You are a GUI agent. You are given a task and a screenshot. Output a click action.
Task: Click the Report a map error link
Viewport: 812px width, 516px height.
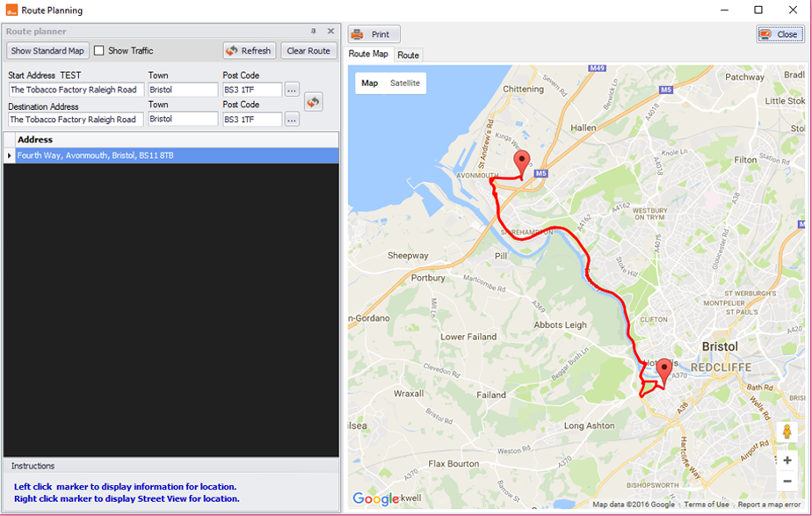(x=769, y=504)
